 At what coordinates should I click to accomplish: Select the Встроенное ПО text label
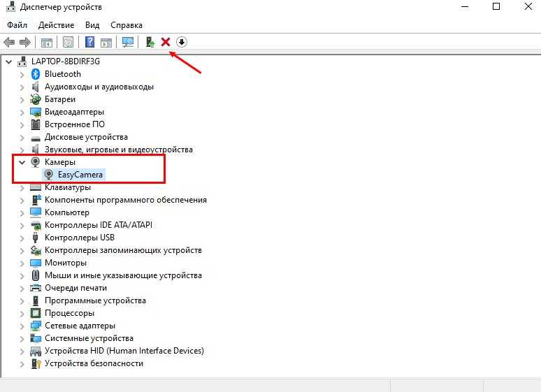coord(75,124)
